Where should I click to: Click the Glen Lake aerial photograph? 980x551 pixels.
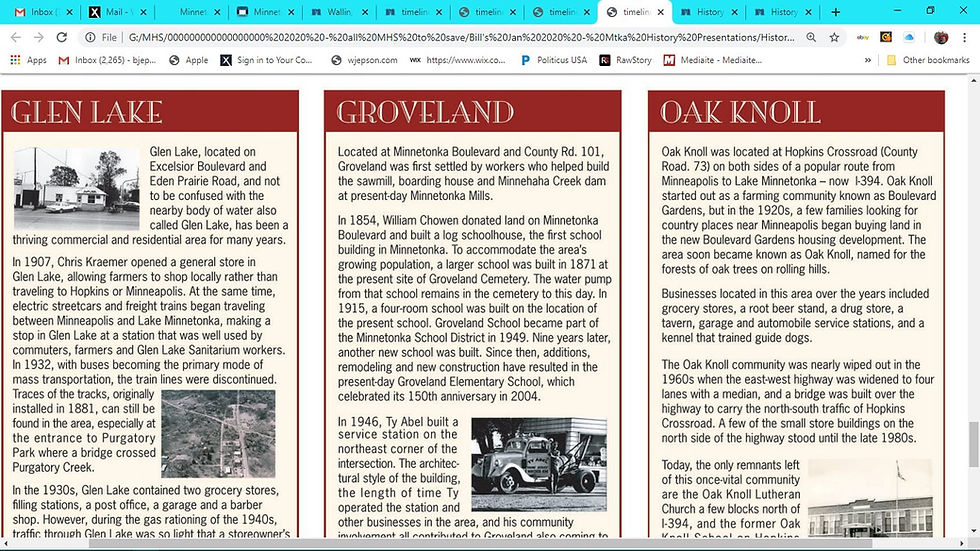218,434
